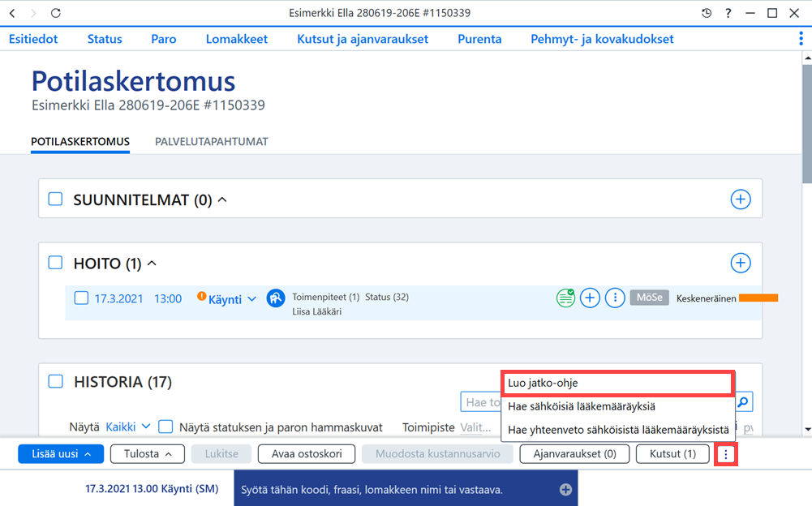Open the history clock icon in the title bar
Viewport: 812px width, 506px height.
(707, 14)
